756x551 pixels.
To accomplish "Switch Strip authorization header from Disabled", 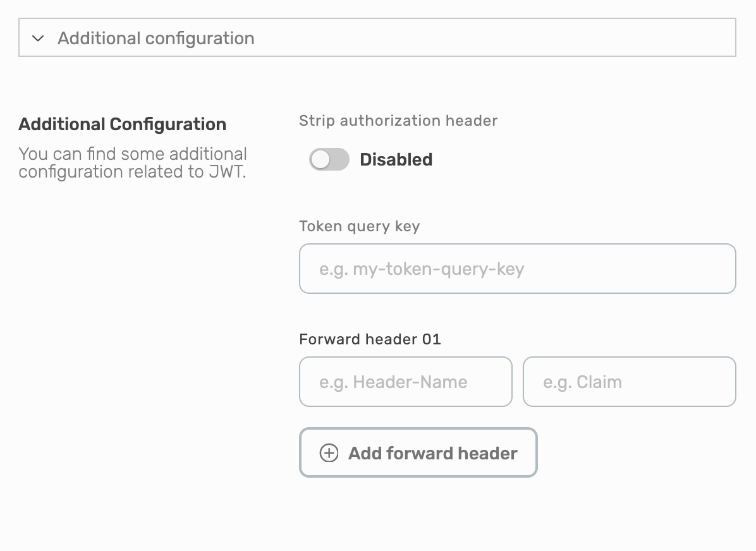I will 329,159.
